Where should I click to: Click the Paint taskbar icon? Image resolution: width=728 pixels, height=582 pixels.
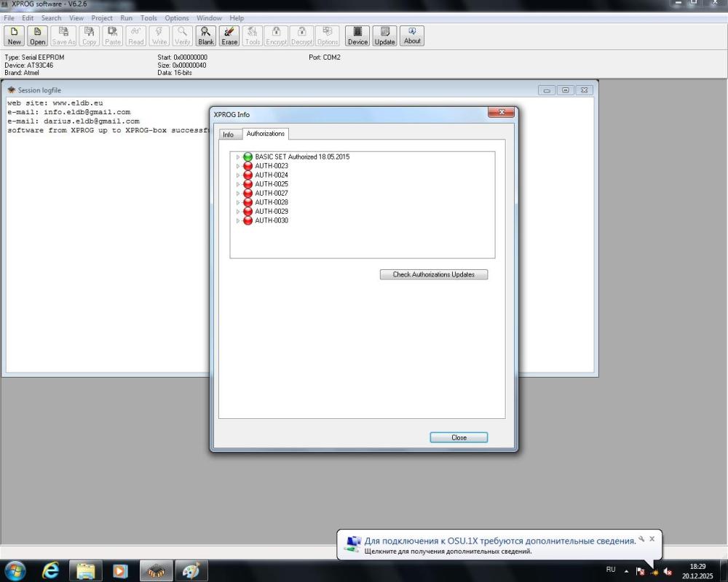[191, 571]
